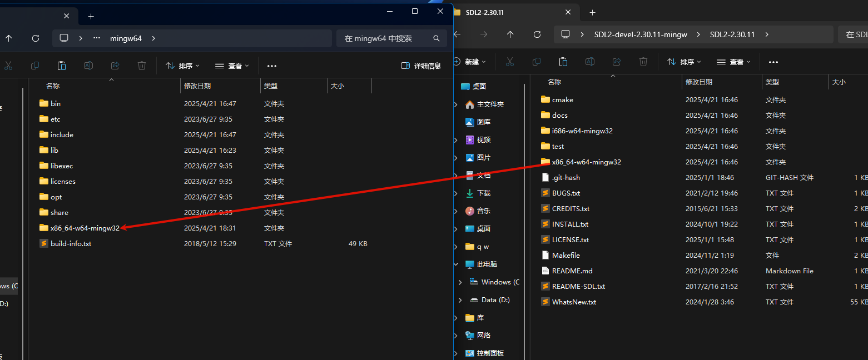Image resolution: width=868 pixels, height=360 pixels.
Task: Expand Data (D:) drive node in navigation pane
Action: [x=460, y=300]
